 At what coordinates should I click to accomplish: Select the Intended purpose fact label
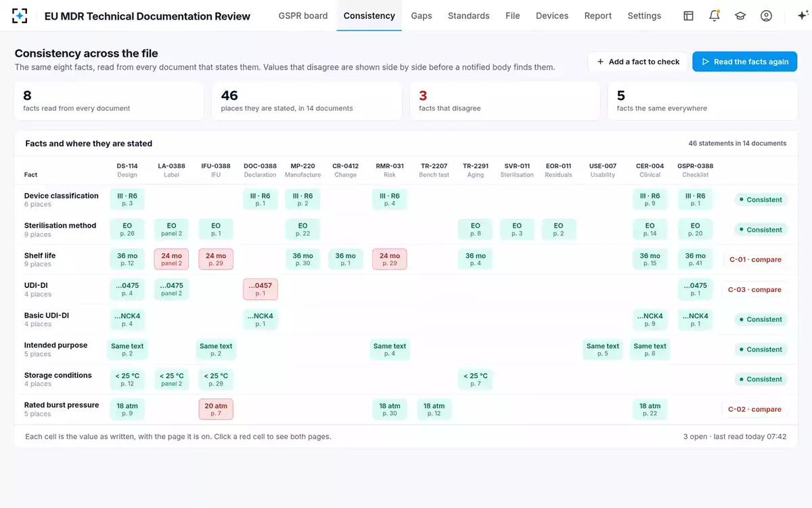coord(56,345)
